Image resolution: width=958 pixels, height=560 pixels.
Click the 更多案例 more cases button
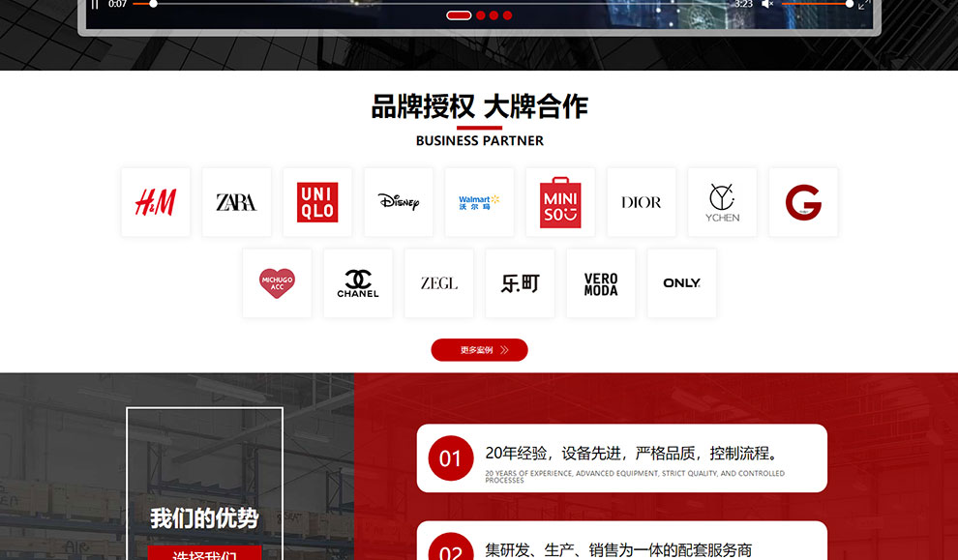pos(479,350)
